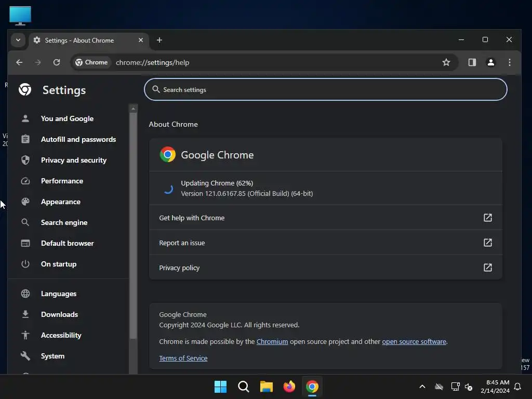Open the Windows Start menu
This screenshot has height=399, width=532.
[220, 387]
